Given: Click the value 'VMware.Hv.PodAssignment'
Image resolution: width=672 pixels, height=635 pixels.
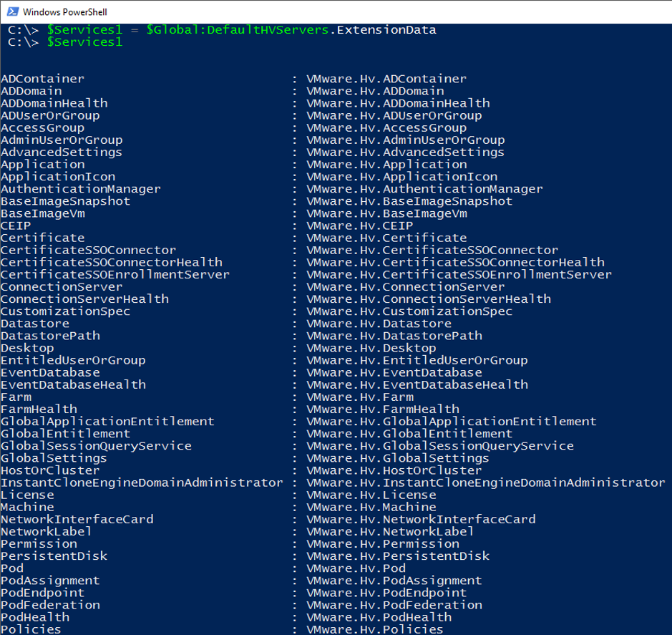Looking at the screenshot, I should (x=394, y=581).
